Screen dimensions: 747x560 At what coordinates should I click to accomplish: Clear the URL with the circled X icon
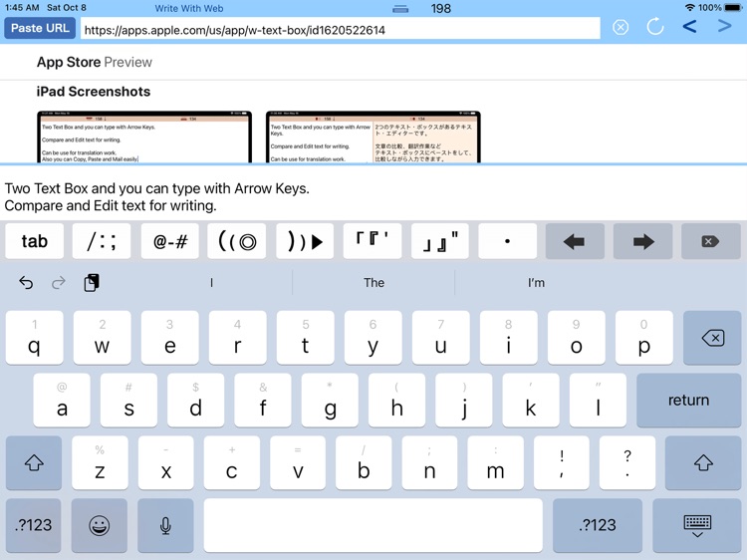[x=621, y=27]
